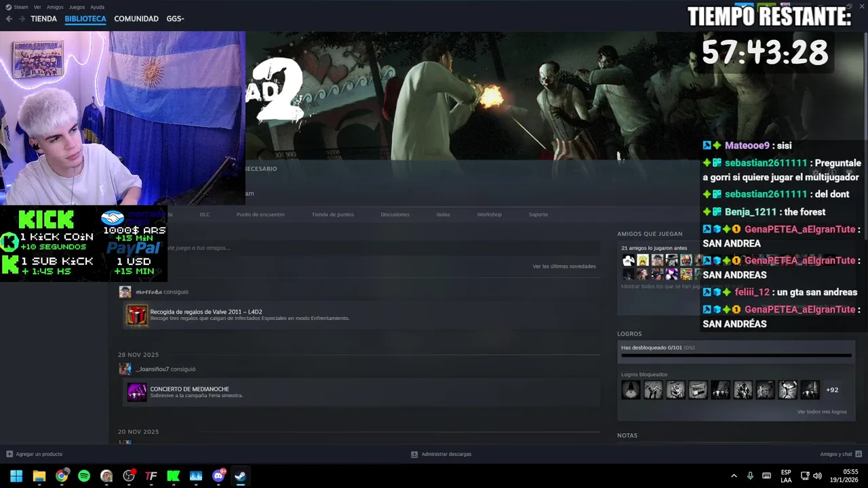
Task: Click the LOGROS section heading
Action: [x=629, y=333]
